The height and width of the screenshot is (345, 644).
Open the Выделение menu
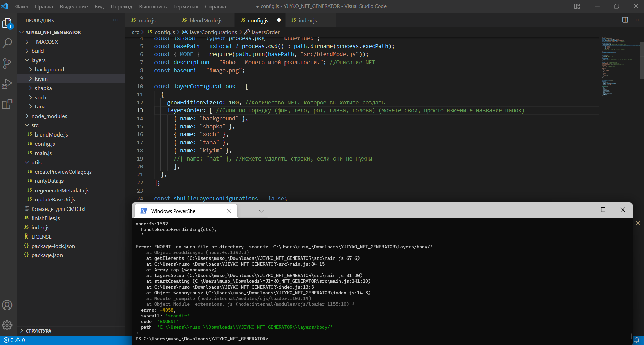74,6
